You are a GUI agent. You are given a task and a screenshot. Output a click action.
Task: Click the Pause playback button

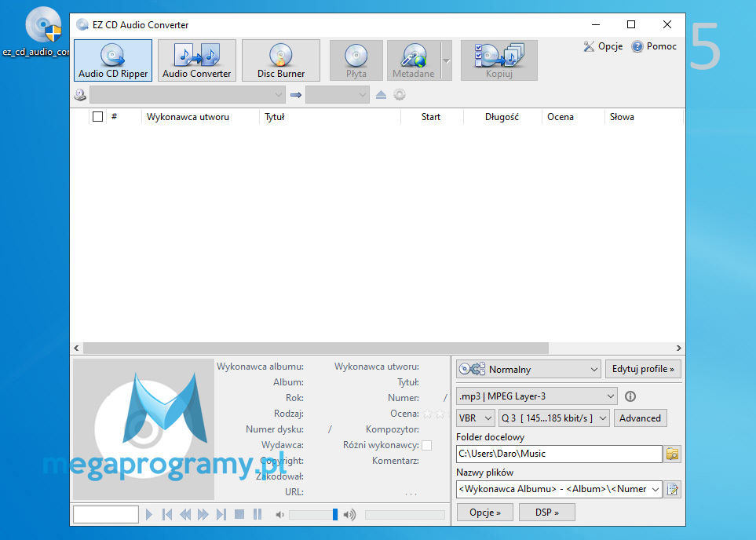(x=257, y=514)
